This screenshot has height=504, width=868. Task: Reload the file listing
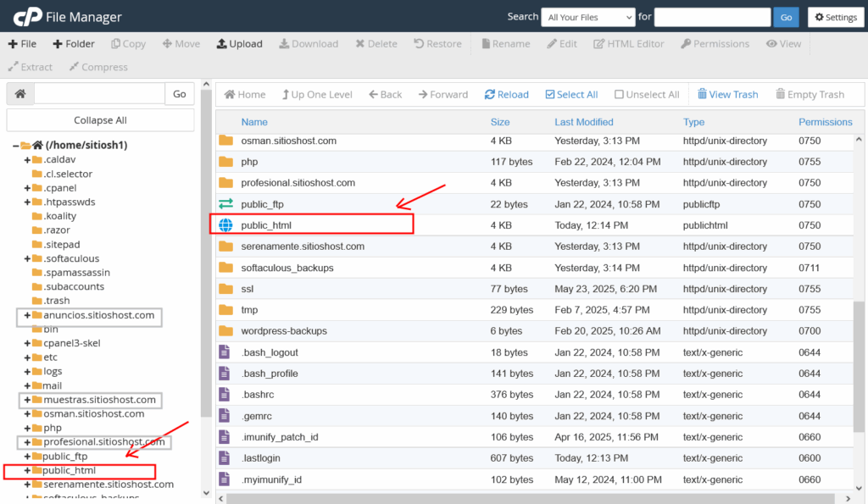click(507, 95)
